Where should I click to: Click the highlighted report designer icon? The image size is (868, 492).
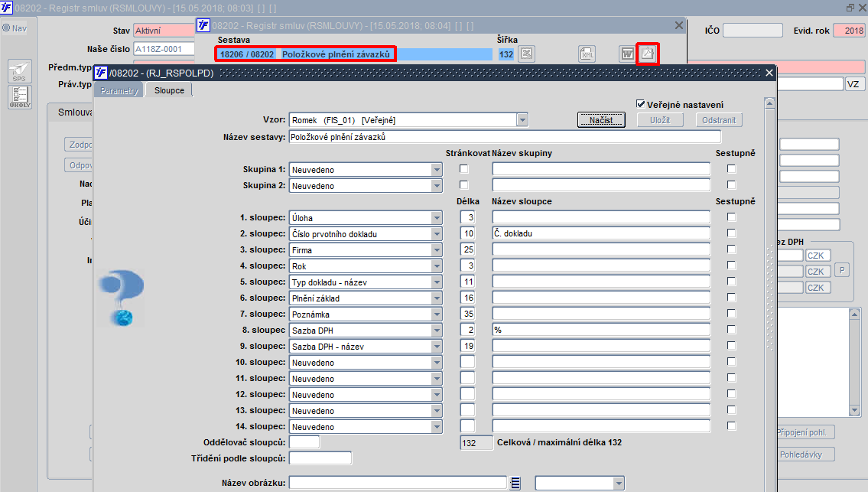647,54
